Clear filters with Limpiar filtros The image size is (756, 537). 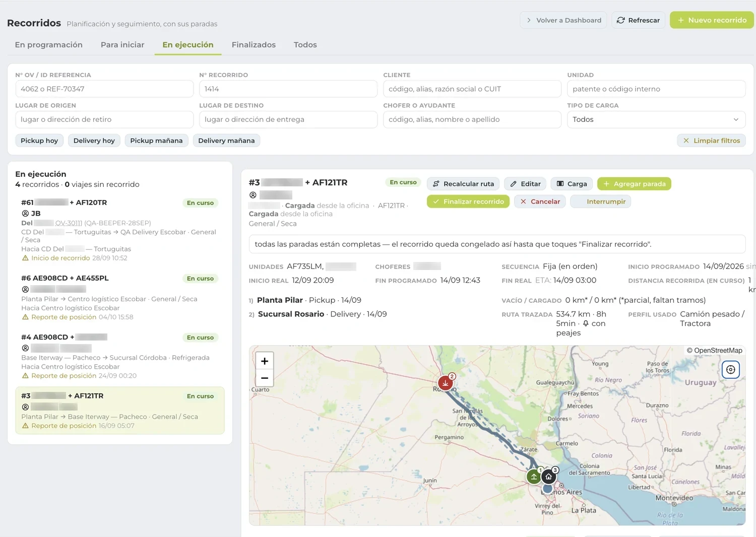click(x=711, y=141)
